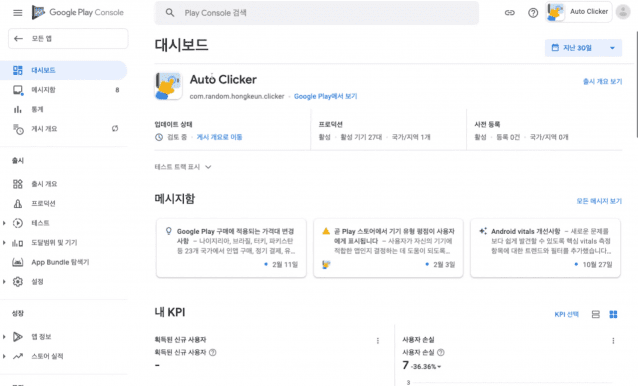The height and width of the screenshot is (386, 638).
Task: Click the sync icon next to 게시 개요
Action: click(x=115, y=129)
